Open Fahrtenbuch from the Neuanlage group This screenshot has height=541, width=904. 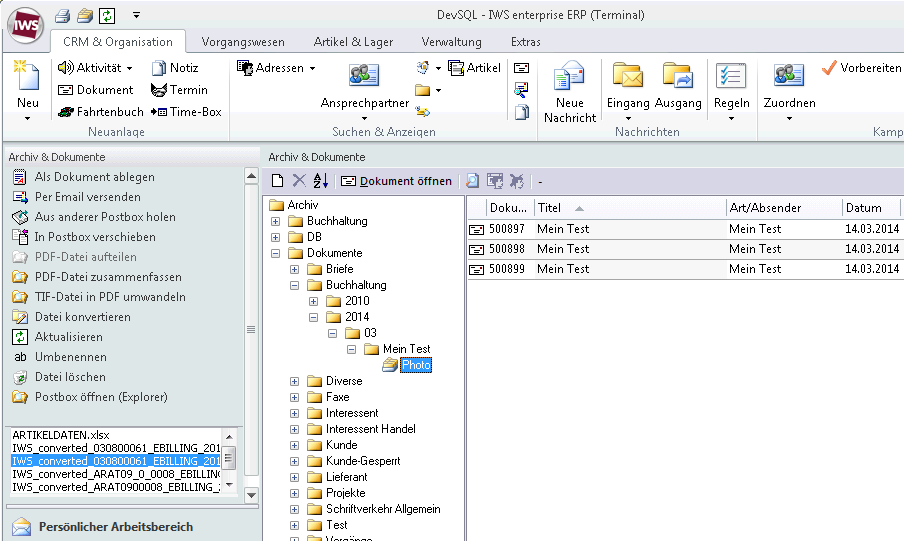tap(100, 112)
